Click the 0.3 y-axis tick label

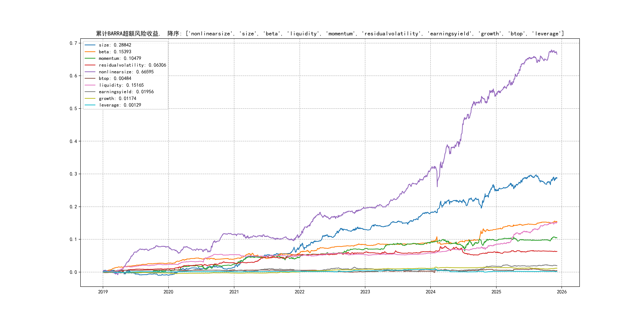tap(73, 174)
